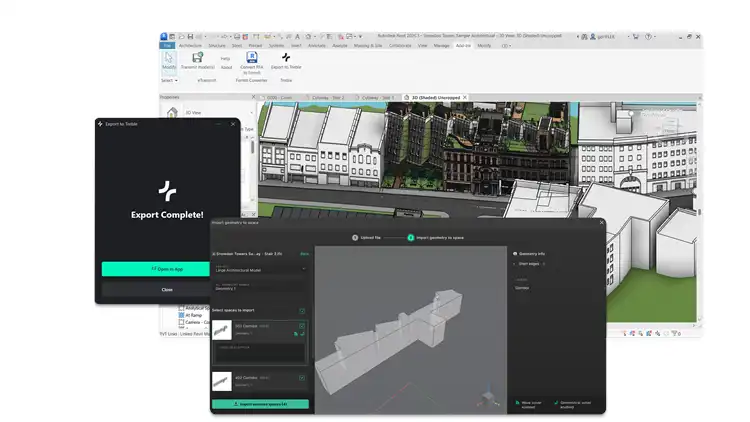Click the Import selected spaces button

pos(260,404)
